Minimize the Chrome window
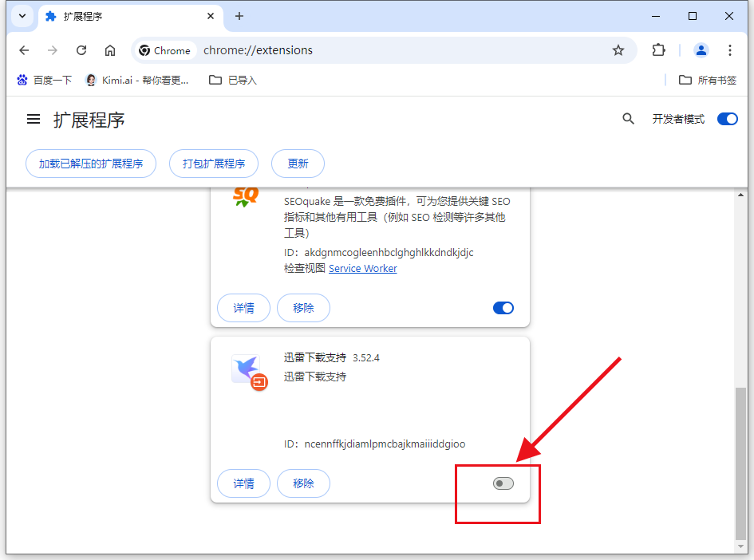This screenshot has width=754, height=560. pos(655,16)
